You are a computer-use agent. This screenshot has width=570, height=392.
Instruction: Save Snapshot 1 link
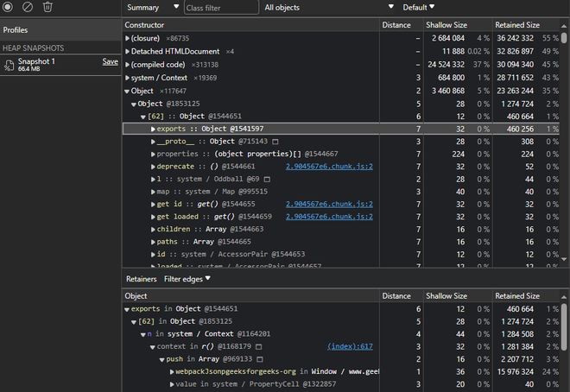tap(111, 61)
